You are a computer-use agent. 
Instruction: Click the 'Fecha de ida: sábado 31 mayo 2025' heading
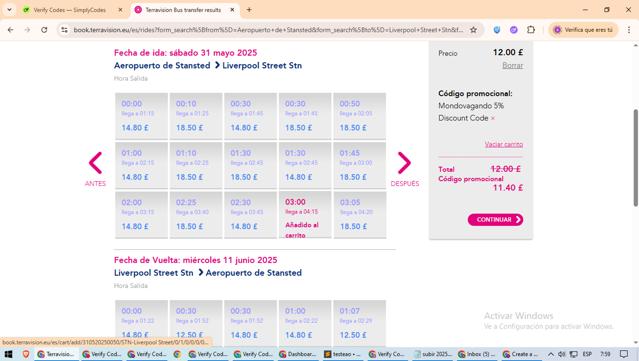coord(185,53)
